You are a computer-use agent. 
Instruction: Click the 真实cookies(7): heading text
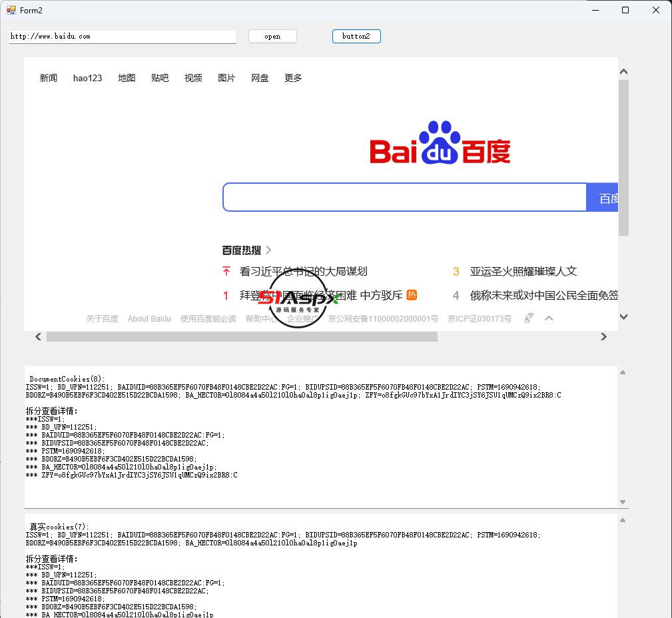point(59,527)
